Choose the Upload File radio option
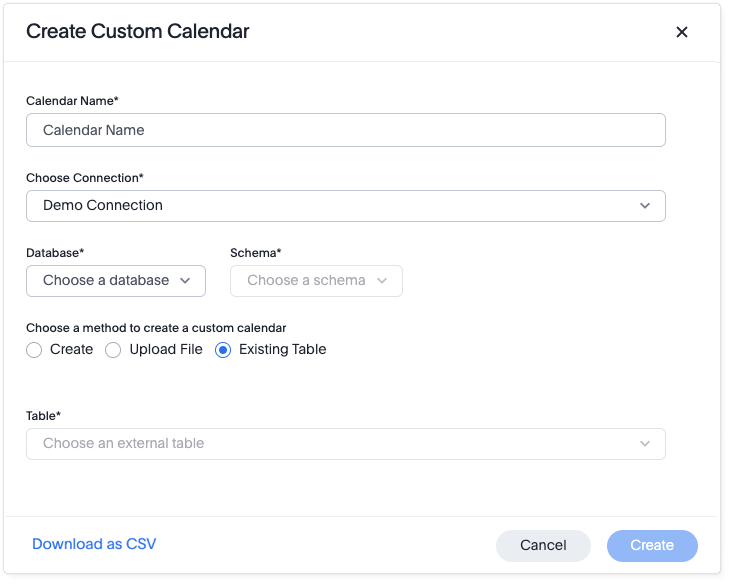The width and height of the screenshot is (734, 584). pyautogui.click(x=113, y=350)
